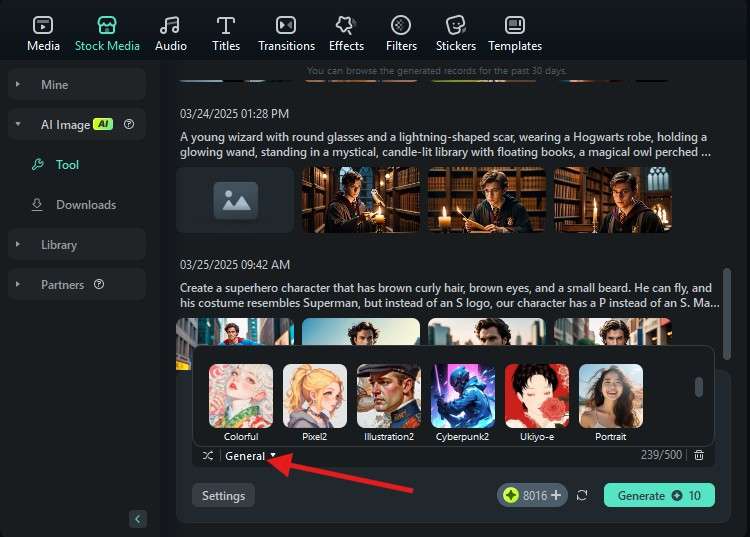Click the style list scrollbar

(x=699, y=387)
